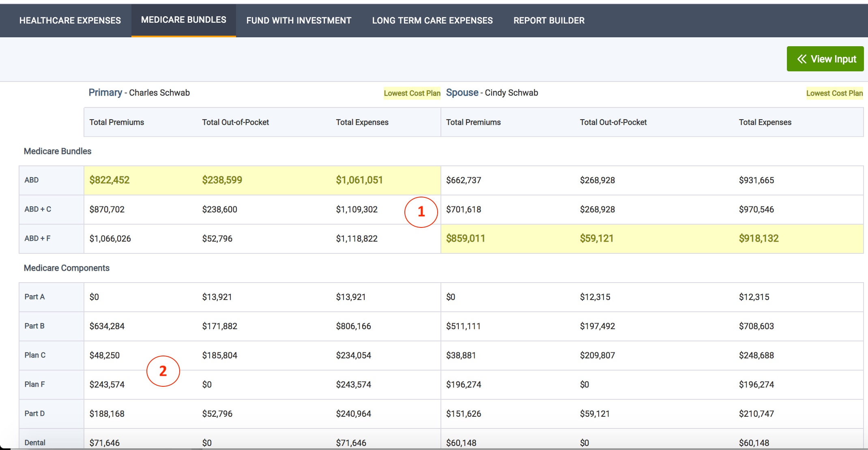868x450 pixels.
Task: Click the $1,109,302 ABD + C total
Action: 357,209
